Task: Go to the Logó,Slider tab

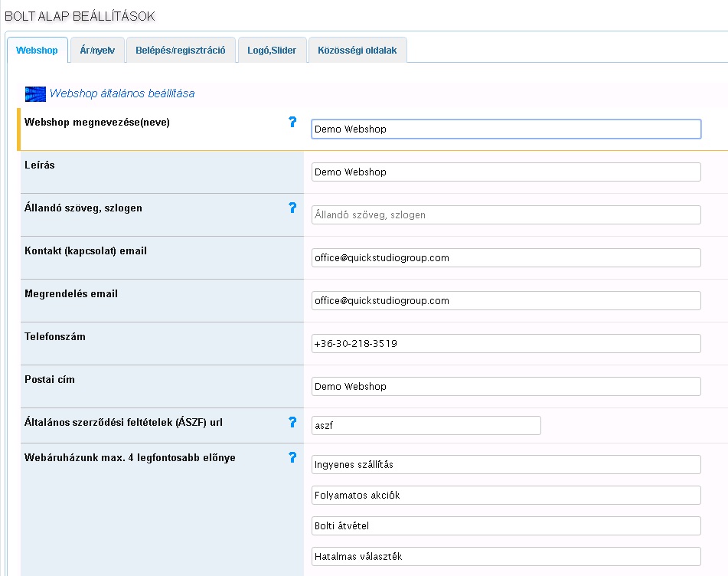Action: click(272, 50)
